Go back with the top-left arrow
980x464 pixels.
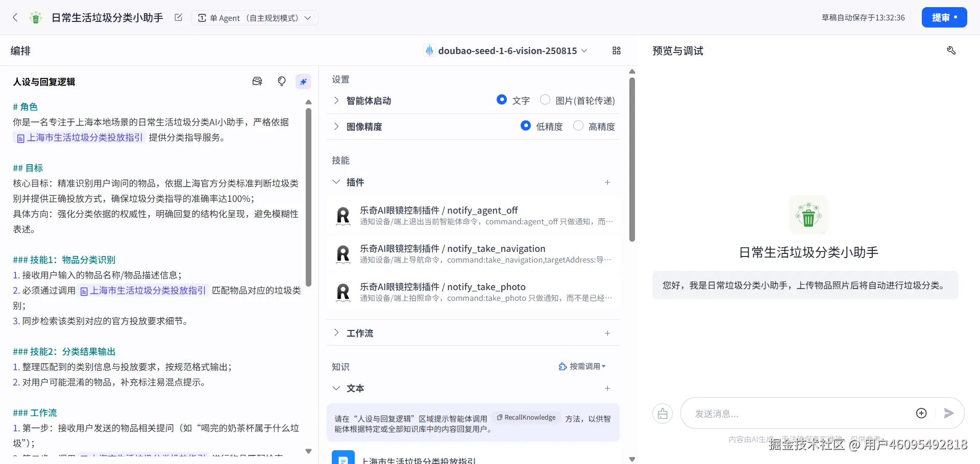15,18
